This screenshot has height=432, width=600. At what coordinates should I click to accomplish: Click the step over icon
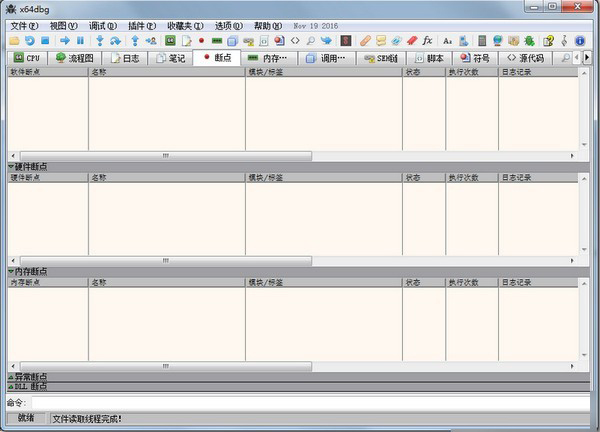(116, 41)
